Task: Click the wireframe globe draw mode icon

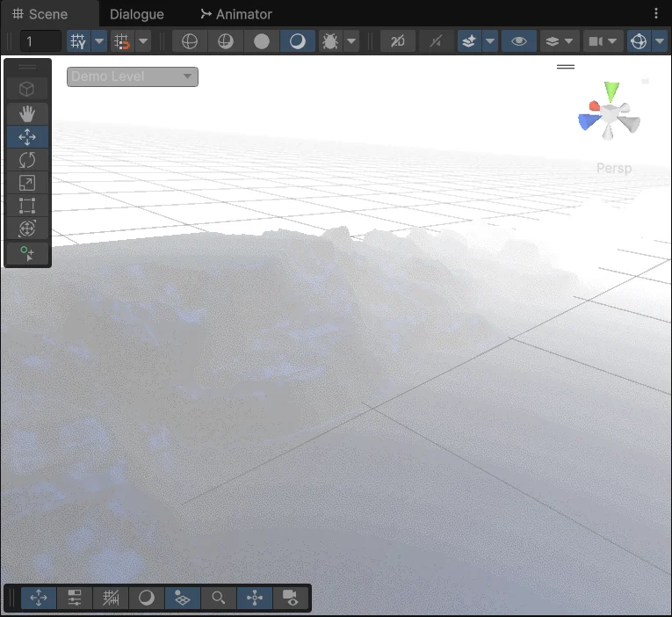Action: pyautogui.click(x=190, y=41)
